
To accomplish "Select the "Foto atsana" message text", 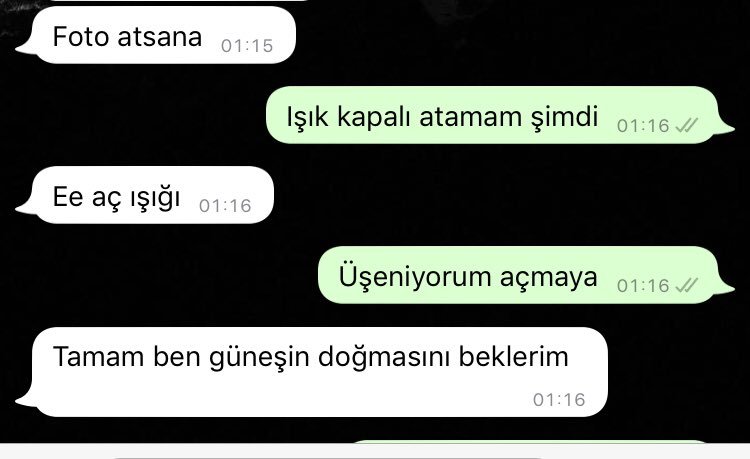I will coord(127,37).
